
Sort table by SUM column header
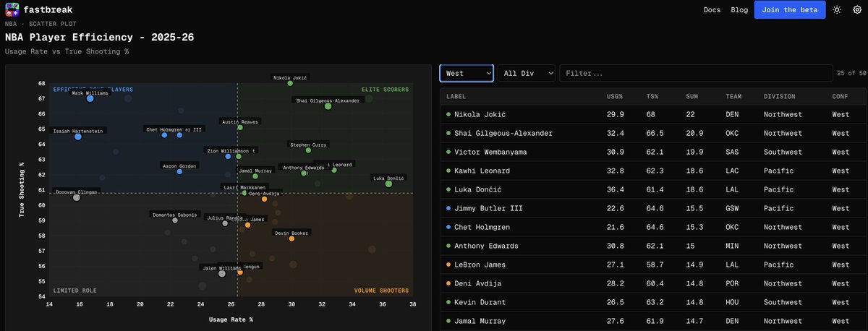point(692,96)
